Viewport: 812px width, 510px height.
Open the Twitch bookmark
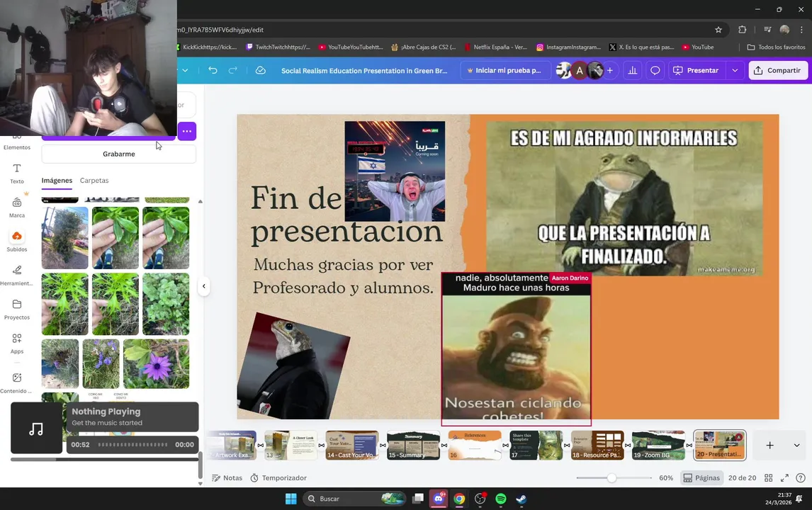(278, 47)
